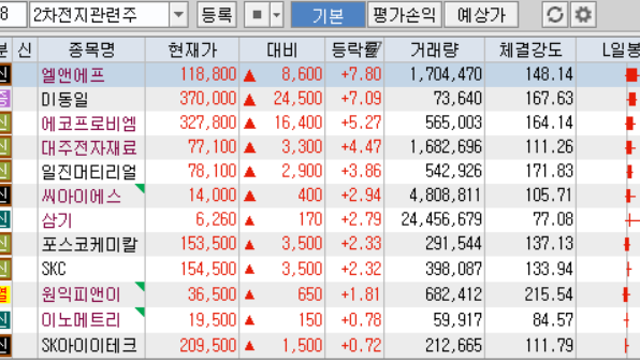Select stock SKC
The width and height of the screenshot is (640, 360).
[x=53, y=269]
